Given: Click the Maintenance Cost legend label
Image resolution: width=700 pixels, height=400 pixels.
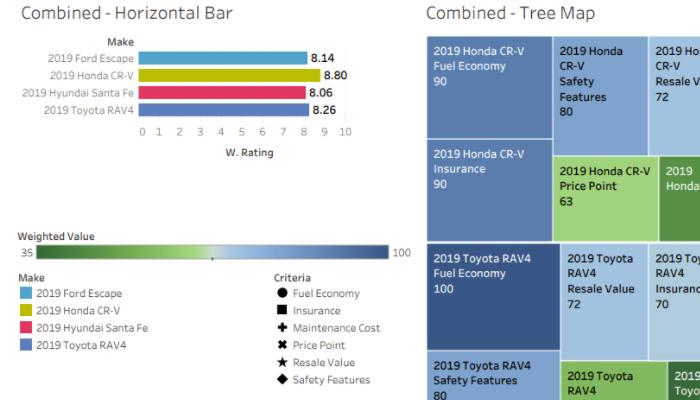Looking at the screenshot, I should pos(337,328).
